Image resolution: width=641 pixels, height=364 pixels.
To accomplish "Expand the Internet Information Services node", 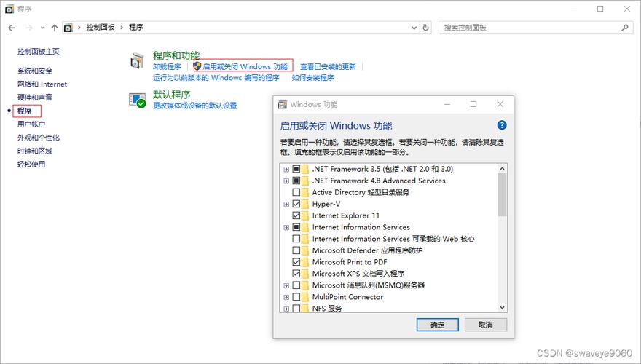I will 286,227.
